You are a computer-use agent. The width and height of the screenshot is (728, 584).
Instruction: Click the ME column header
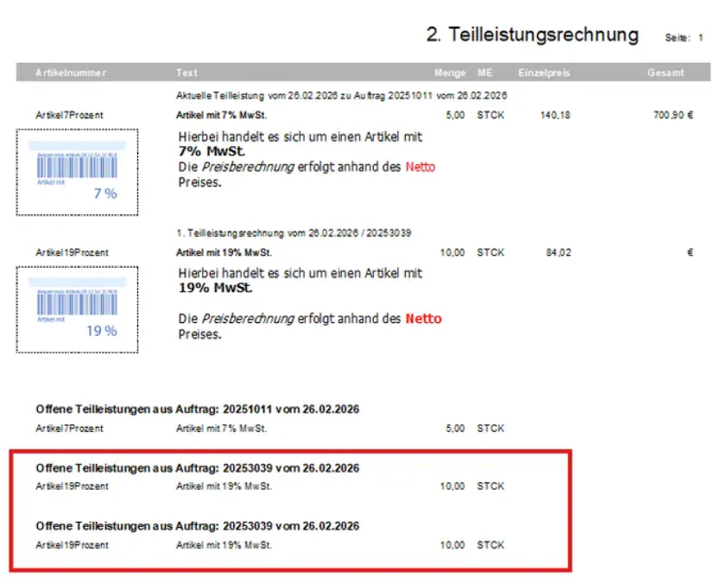pyautogui.click(x=484, y=73)
